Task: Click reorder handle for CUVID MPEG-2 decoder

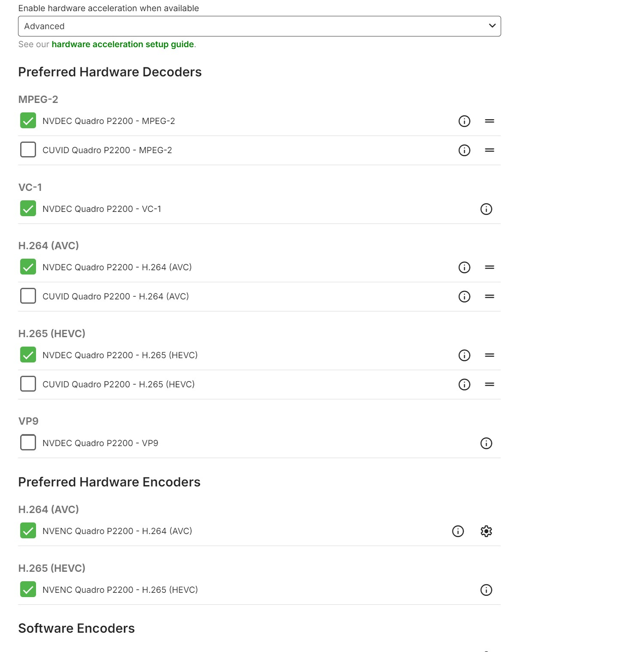Action: pyautogui.click(x=490, y=150)
